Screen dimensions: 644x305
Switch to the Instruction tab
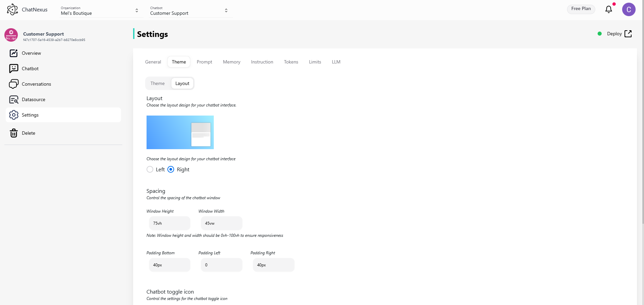[x=262, y=62]
